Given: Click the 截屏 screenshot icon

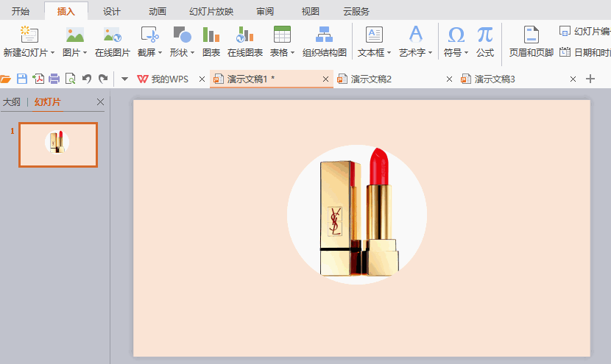Looking at the screenshot, I should tap(149, 35).
